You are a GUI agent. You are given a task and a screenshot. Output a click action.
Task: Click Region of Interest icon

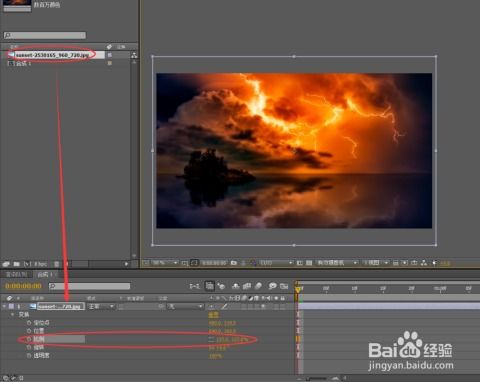click(x=300, y=263)
